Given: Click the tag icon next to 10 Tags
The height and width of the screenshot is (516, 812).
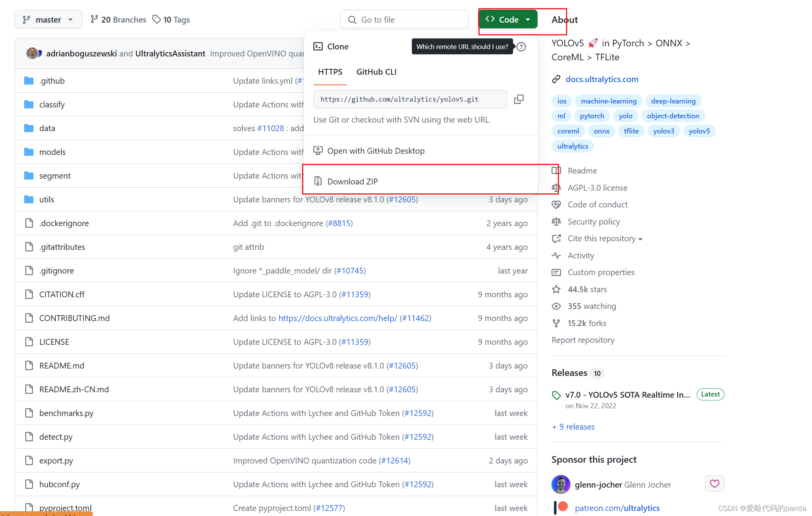Looking at the screenshot, I should 156,19.
